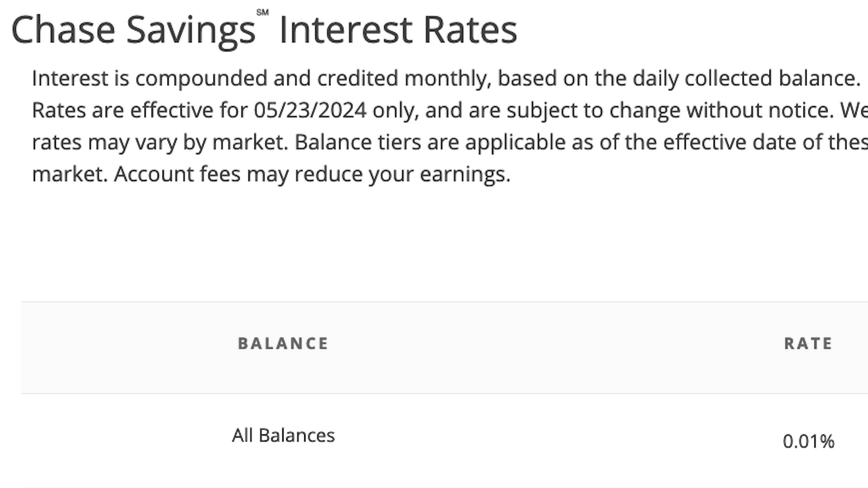Click the SM service mark superscript
Screen dimensions: 868x488
click(x=263, y=12)
